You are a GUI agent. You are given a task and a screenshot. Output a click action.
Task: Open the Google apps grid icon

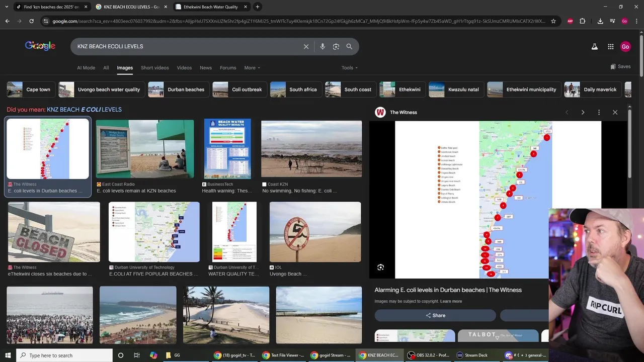[x=610, y=46]
